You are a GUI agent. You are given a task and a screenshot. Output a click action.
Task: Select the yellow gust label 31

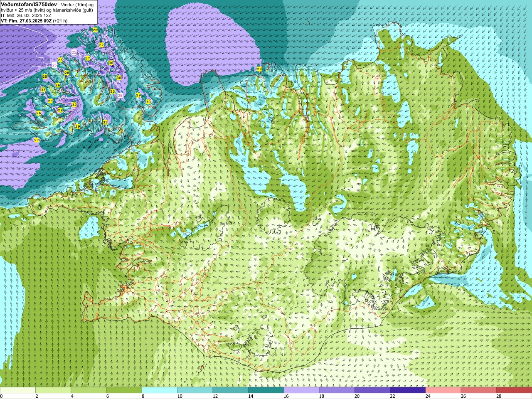pyautogui.click(x=105, y=122)
